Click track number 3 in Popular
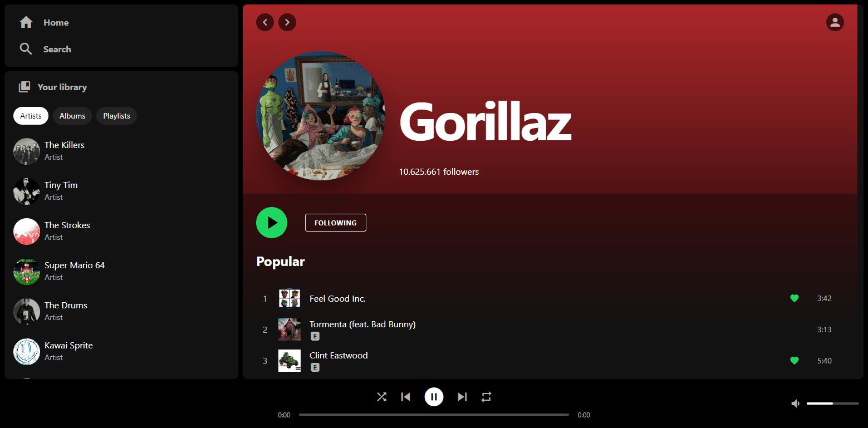Viewport: 868px width, 428px height. click(x=265, y=361)
